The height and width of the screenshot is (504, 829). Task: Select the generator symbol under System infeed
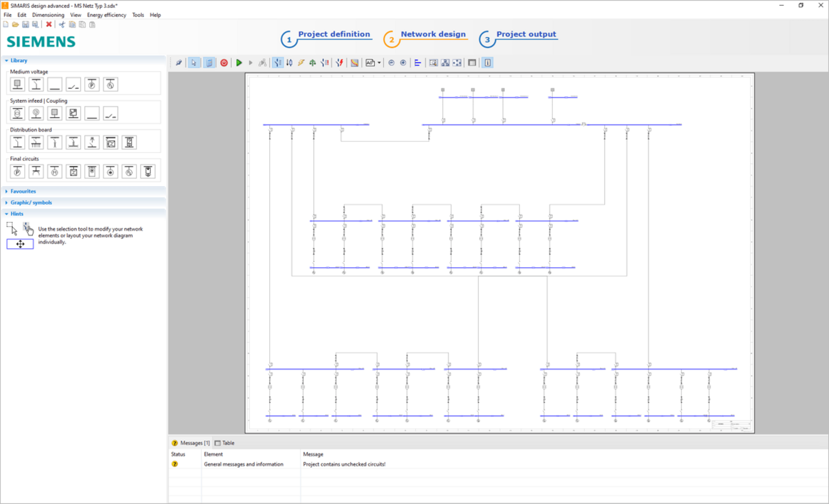(x=36, y=113)
